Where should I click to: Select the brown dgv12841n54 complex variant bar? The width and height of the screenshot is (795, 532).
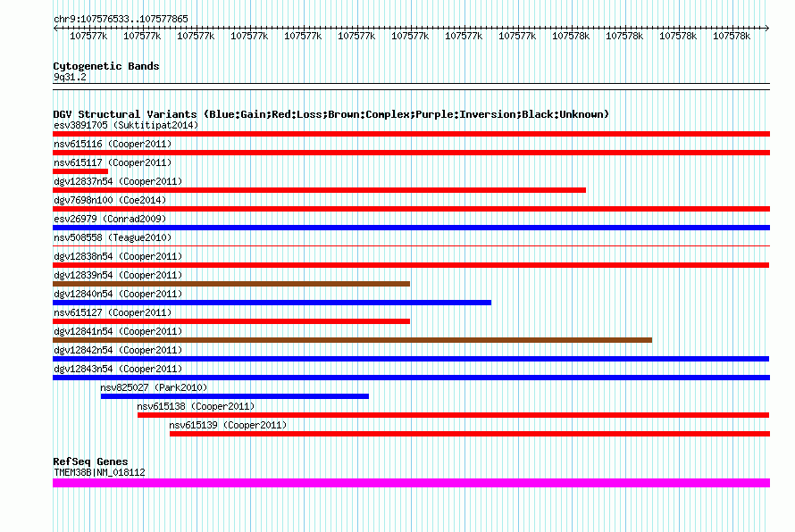tap(352, 340)
